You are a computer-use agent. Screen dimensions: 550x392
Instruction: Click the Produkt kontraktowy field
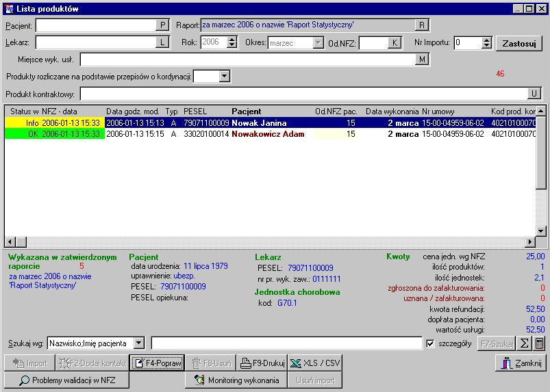click(304, 94)
